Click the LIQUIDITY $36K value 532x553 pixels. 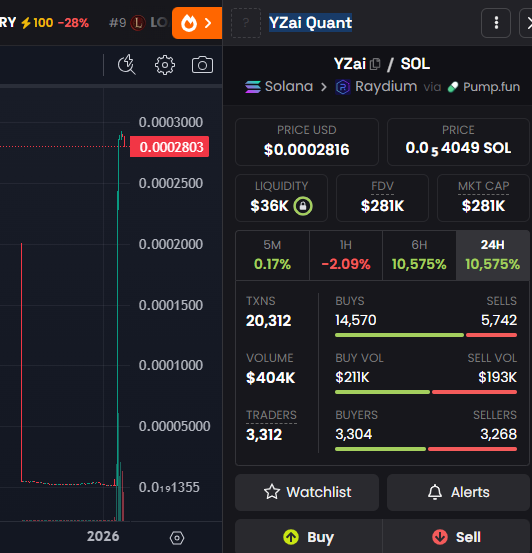[270, 206]
